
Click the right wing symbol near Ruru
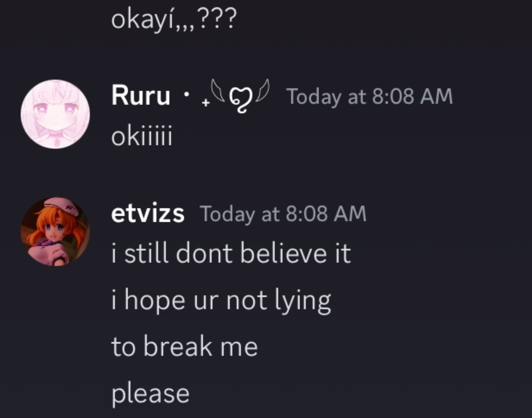point(263,90)
